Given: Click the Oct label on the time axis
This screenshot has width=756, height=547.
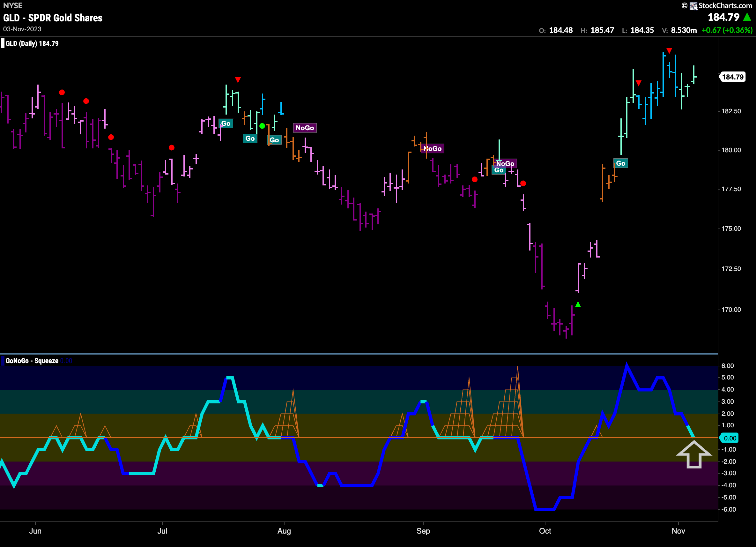Looking at the screenshot, I should (545, 531).
